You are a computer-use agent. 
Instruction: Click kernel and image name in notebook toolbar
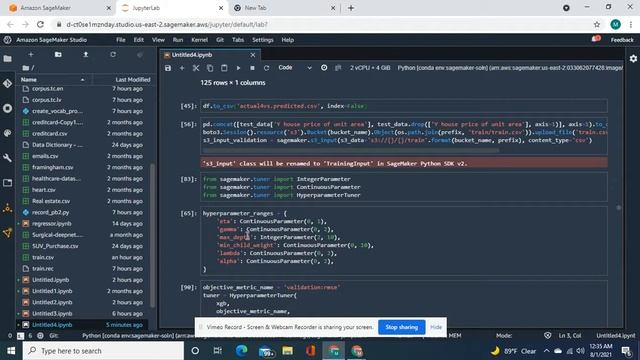click(510, 68)
